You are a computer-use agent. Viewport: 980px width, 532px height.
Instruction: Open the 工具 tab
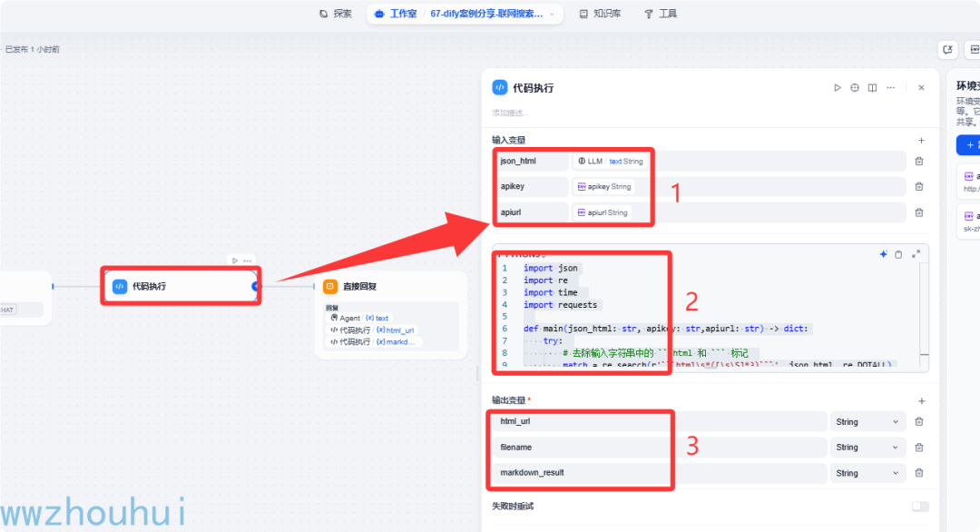tap(661, 14)
